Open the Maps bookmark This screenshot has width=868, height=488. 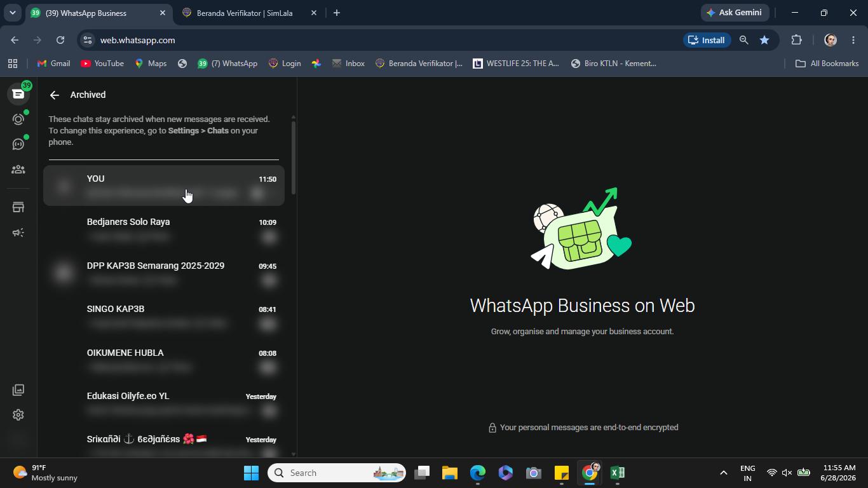coord(151,64)
